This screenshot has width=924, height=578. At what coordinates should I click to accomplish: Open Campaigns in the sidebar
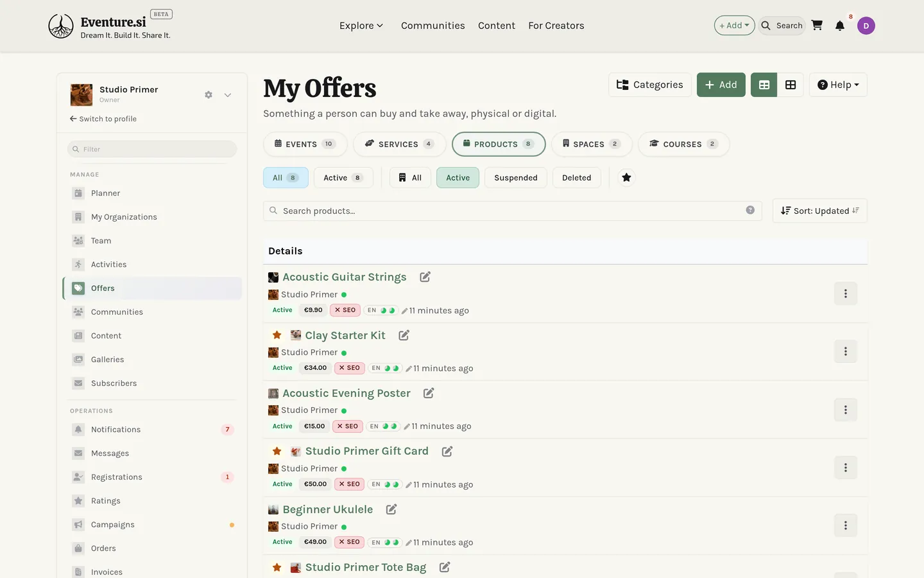[x=153, y=525]
